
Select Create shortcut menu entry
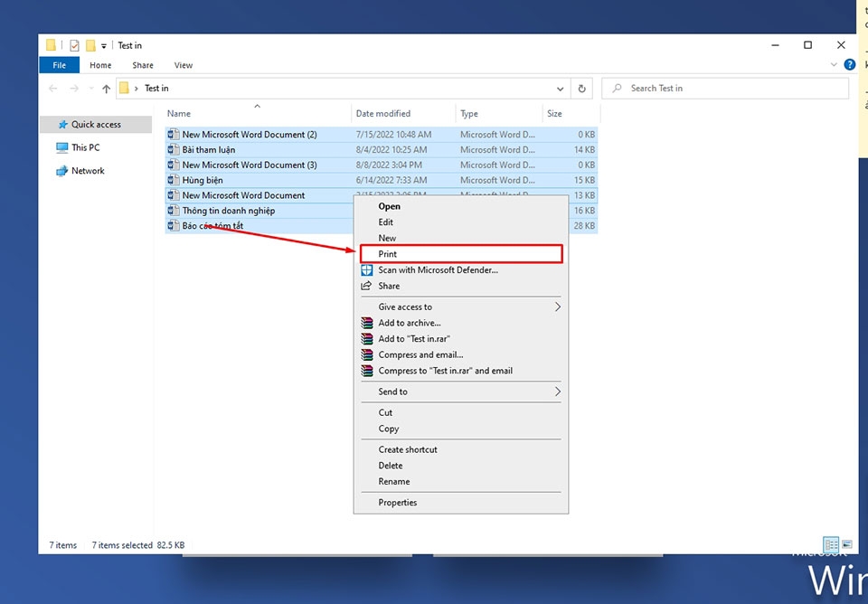[x=461, y=449]
